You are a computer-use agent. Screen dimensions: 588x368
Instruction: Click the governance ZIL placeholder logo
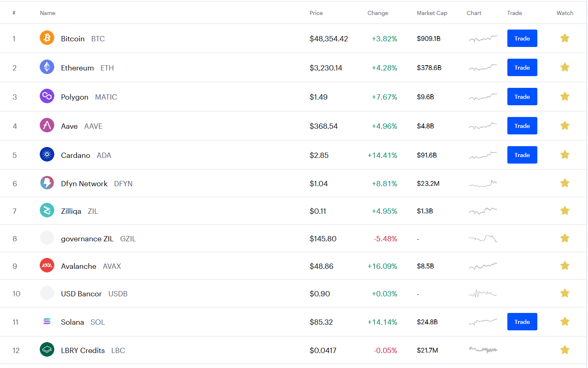(47, 238)
